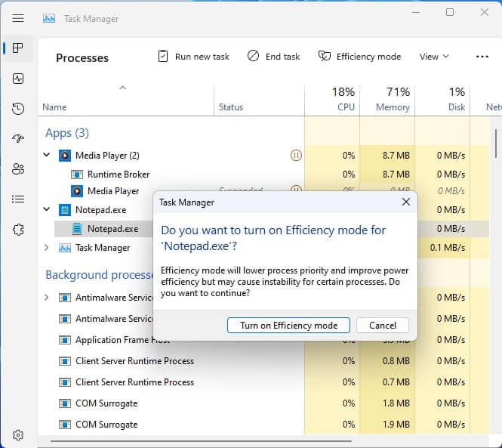Sort by the Status column header
The image size is (502, 448).
(231, 107)
